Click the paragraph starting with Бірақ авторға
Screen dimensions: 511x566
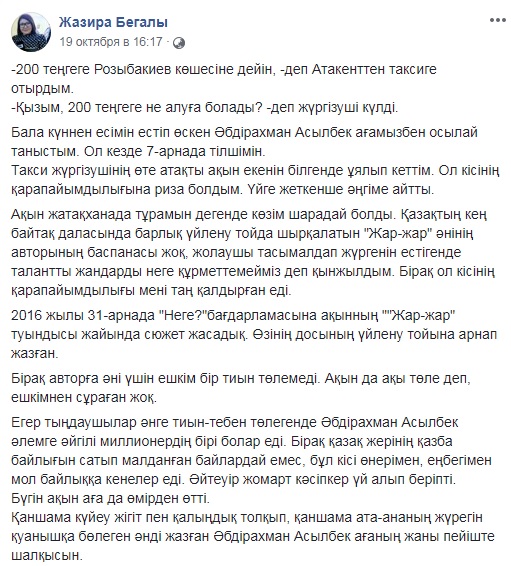click(241, 388)
